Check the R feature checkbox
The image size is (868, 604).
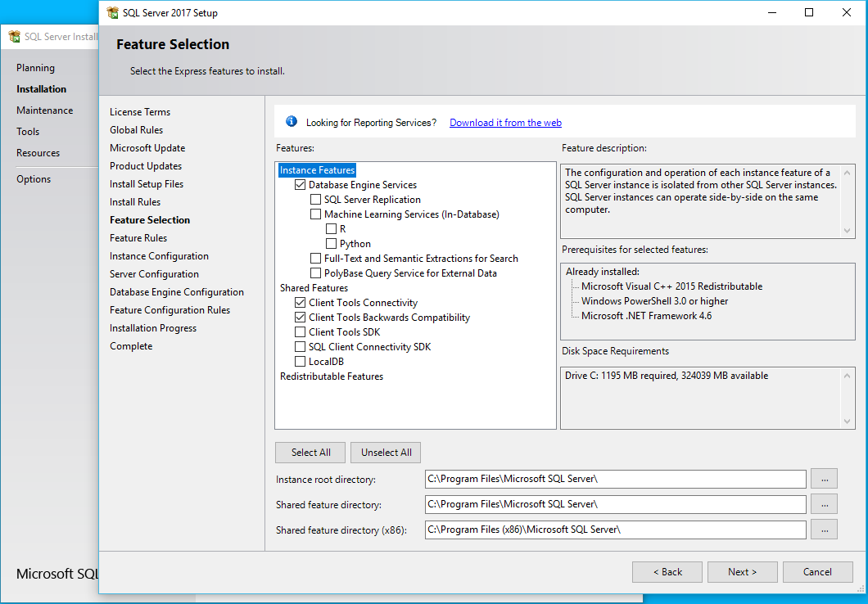[331, 228]
